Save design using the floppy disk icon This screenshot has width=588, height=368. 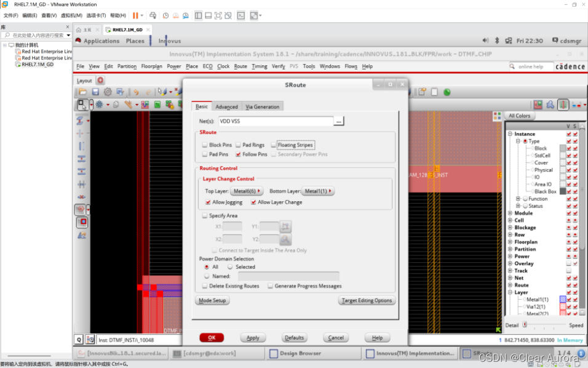coord(95,92)
